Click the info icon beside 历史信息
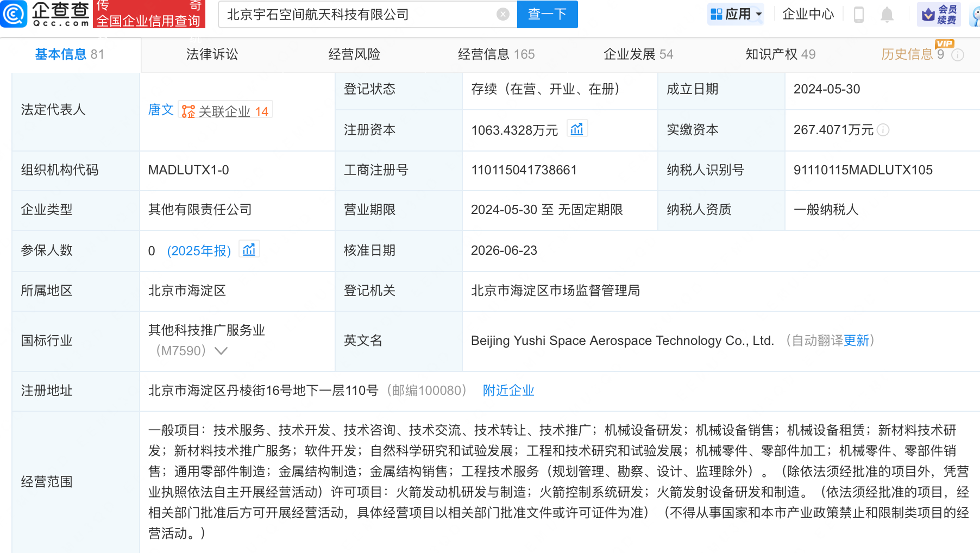Screen dimensions: 980x553 (x=958, y=55)
